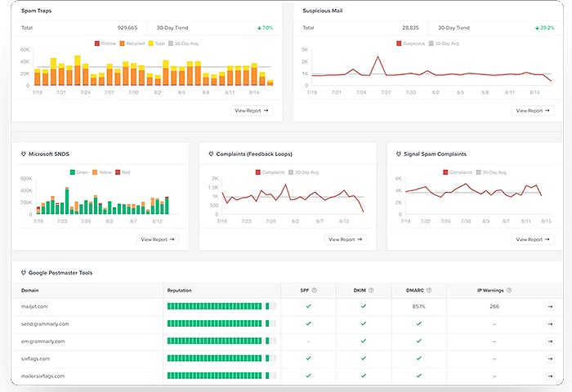Viewport: 572px width, 392px height.
Task: Click the Microsoft SNDS panel icon
Action: pyautogui.click(x=24, y=154)
